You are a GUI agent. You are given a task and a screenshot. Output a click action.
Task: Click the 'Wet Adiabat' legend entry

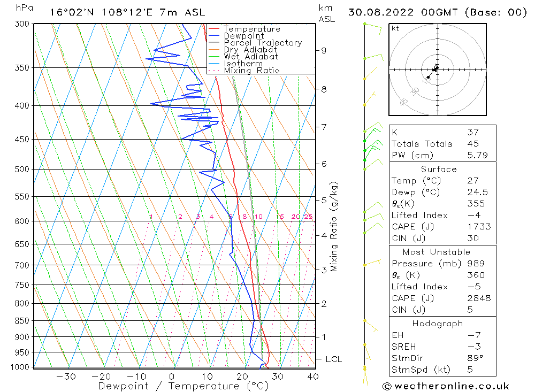(251, 57)
